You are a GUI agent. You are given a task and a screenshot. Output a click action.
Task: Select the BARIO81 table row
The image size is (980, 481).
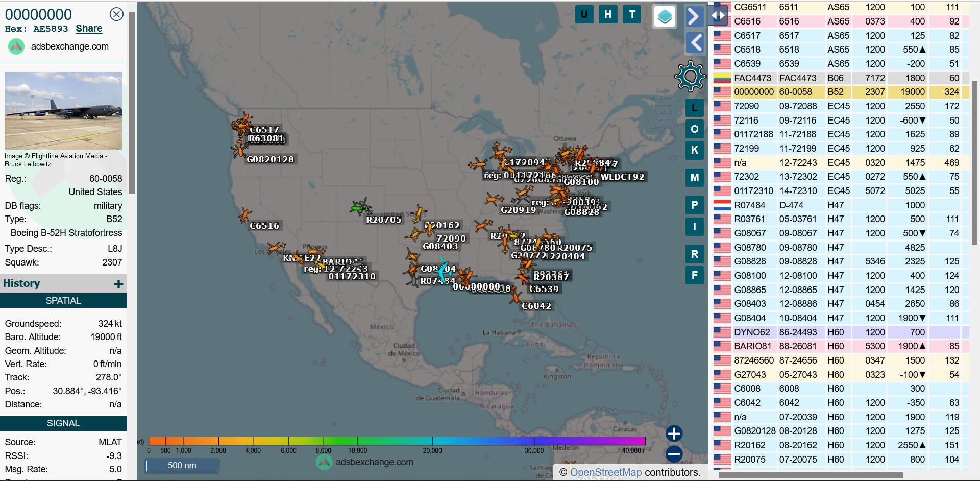click(841, 346)
